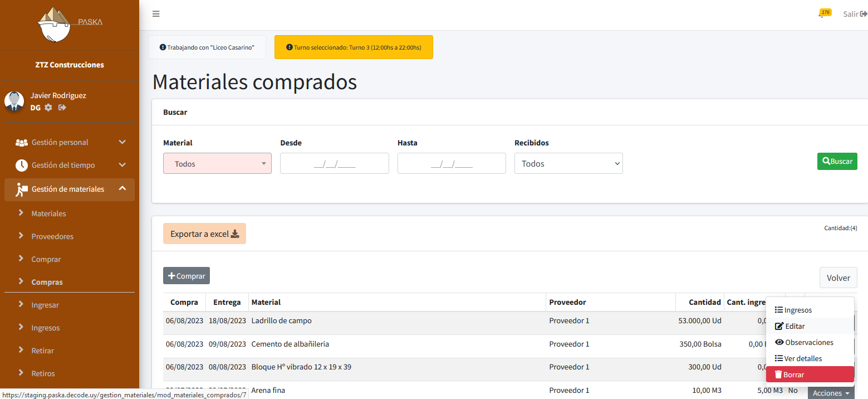
Task: Click Exportar a excel button
Action: [204, 234]
